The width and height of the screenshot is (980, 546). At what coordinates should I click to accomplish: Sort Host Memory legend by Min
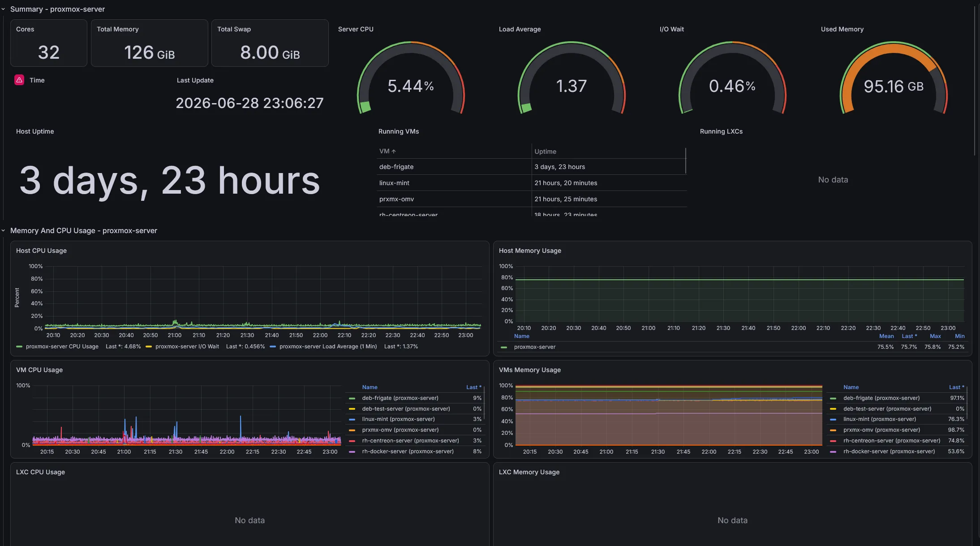[x=959, y=336]
